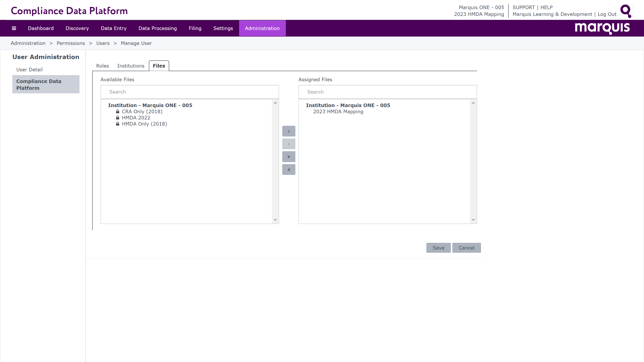Click 2023 HMDA Mapping header text
This screenshot has width=644, height=362.
click(x=479, y=14)
